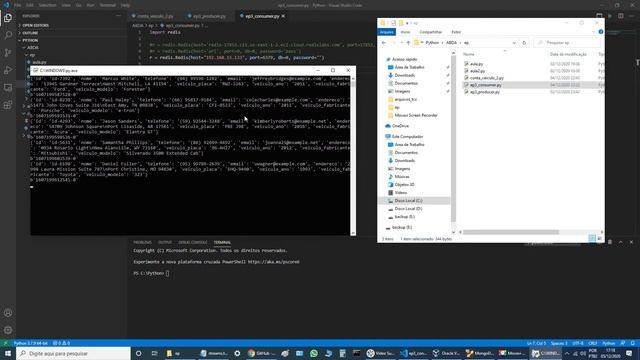Screen dimensions: 640x360
Task: Open the Início ribbon tab in File Explorer
Action: pyautogui.click(x=405, y=32)
